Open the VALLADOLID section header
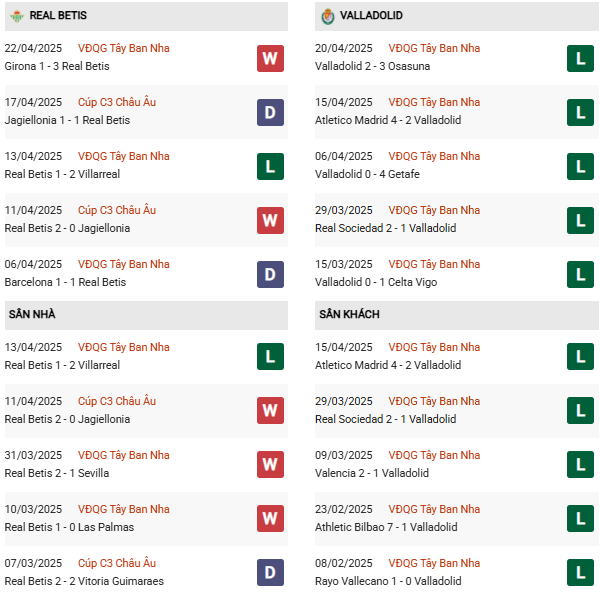This screenshot has width=600, height=594. click(x=371, y=16)
